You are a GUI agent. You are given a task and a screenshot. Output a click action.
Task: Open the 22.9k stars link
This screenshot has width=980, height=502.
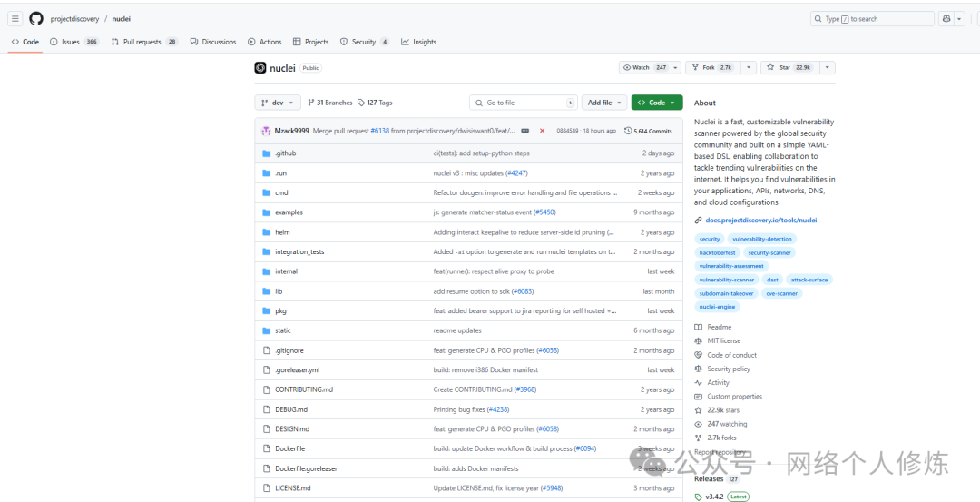[x=717, y=410]
